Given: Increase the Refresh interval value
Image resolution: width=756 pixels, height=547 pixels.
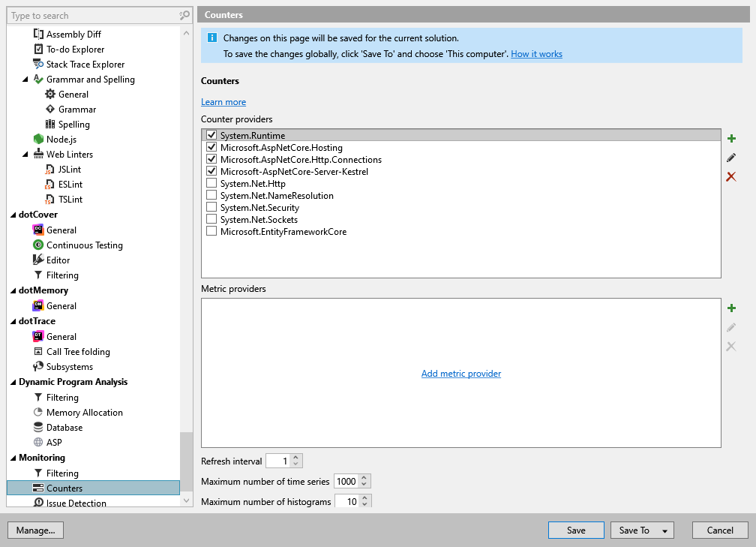Looking at the screenshot, I should [297, 457].
